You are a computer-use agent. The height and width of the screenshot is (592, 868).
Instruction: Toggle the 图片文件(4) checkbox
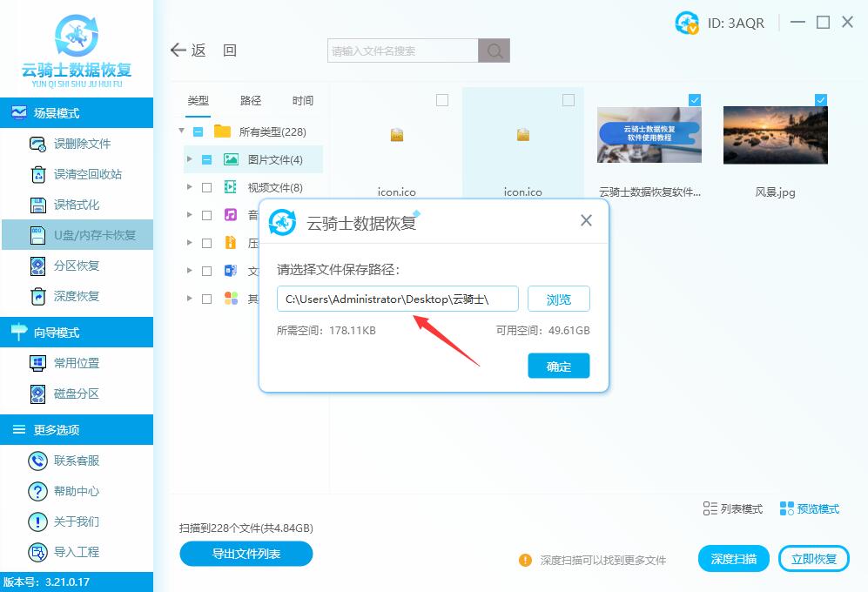[x=206, y=159]
